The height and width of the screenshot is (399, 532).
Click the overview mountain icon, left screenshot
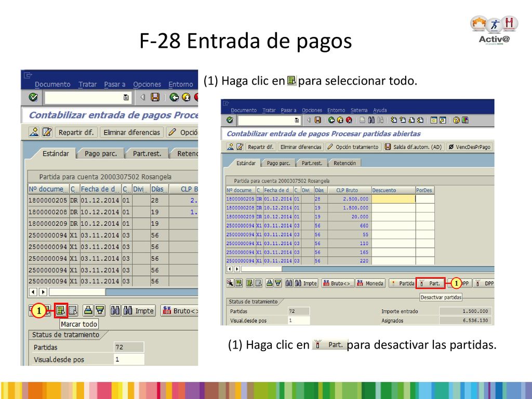pos(34,132)
